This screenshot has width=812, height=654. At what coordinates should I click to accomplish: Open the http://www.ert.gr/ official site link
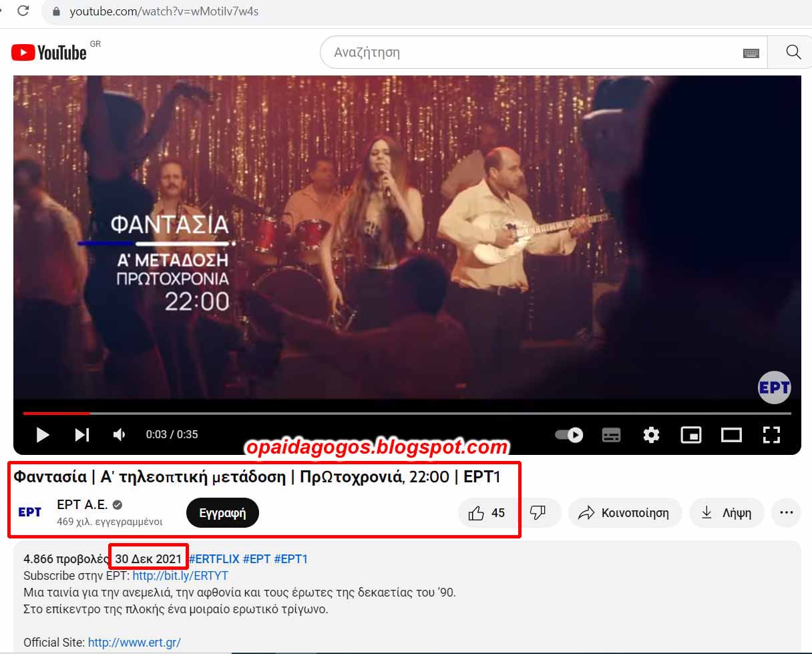tap(134, 643)
